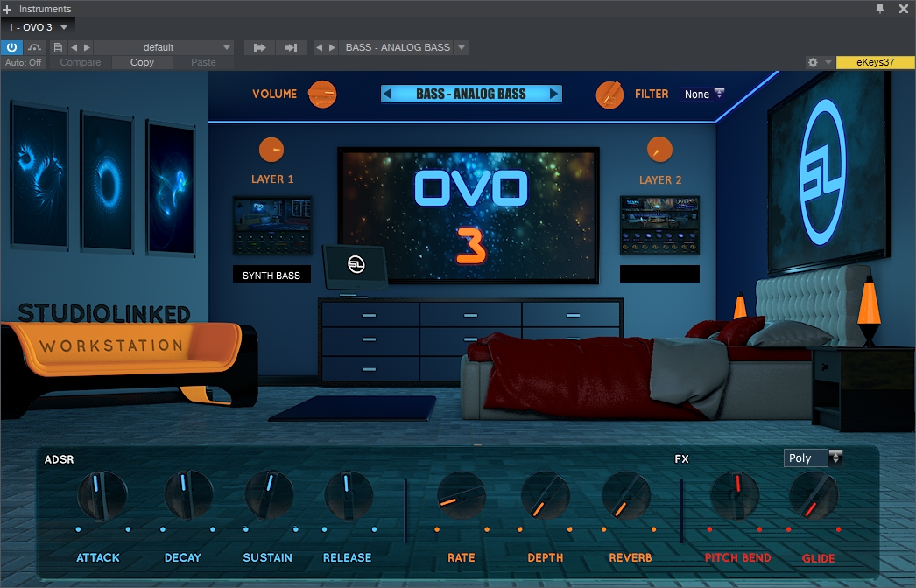
Task: Open the Instruments panel title
Action: [x=45, y=9]
